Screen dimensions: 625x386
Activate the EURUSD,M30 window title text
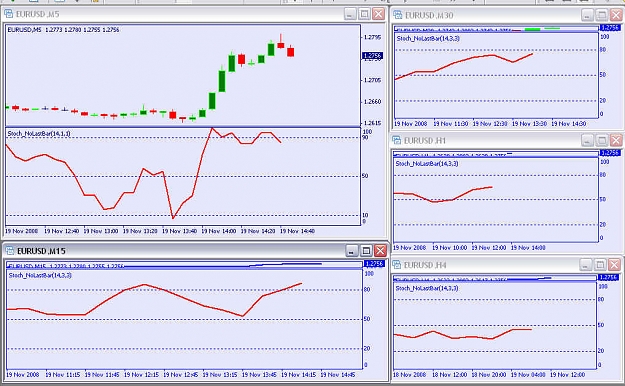pyautogui.click(x=429, y=15)
